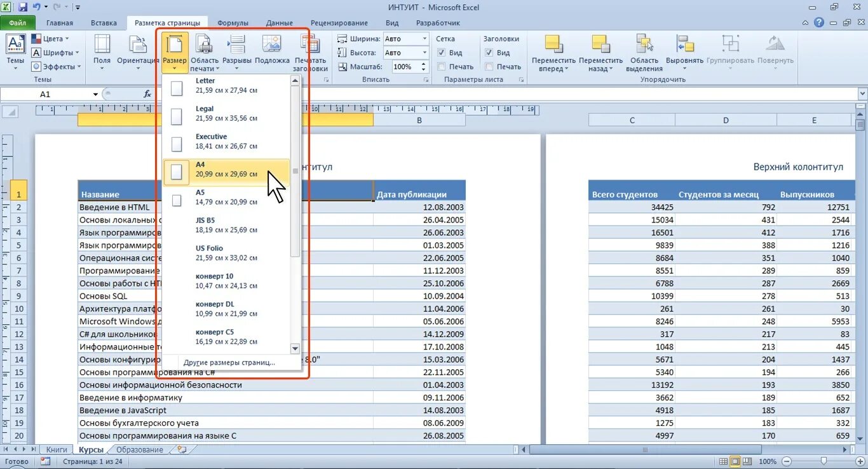This screenshot has height=469, width=868.
Task: Open the Эффекты theme effects dropdown
Action: 57,67
